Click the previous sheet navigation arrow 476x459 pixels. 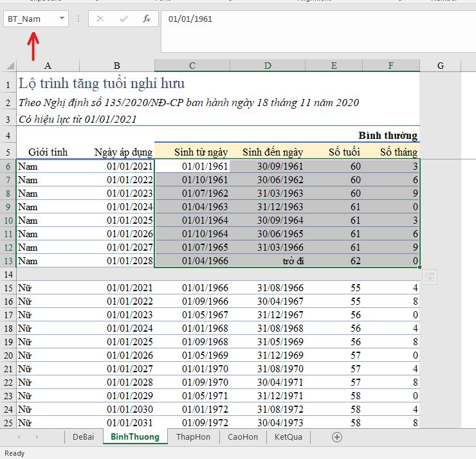[19, 437]
